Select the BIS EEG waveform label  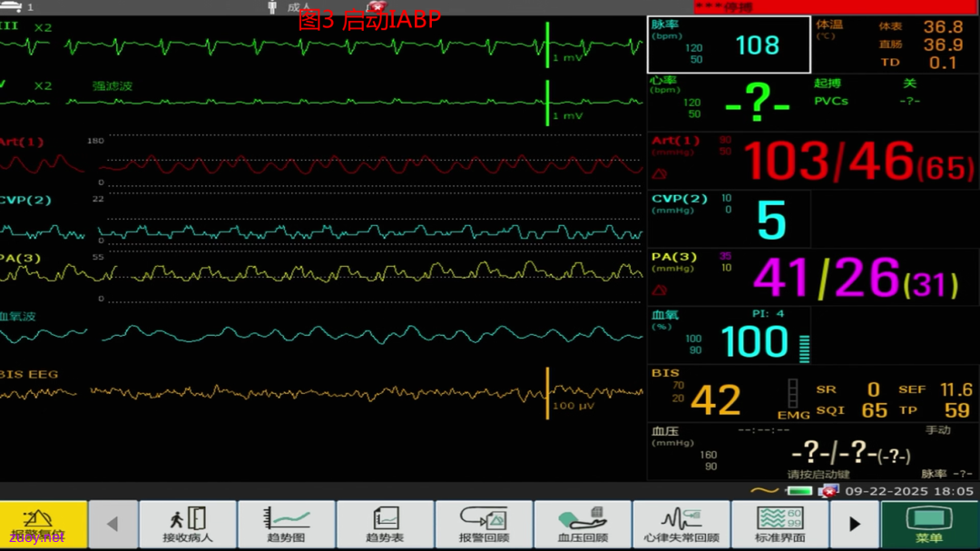tap(29, 374)
